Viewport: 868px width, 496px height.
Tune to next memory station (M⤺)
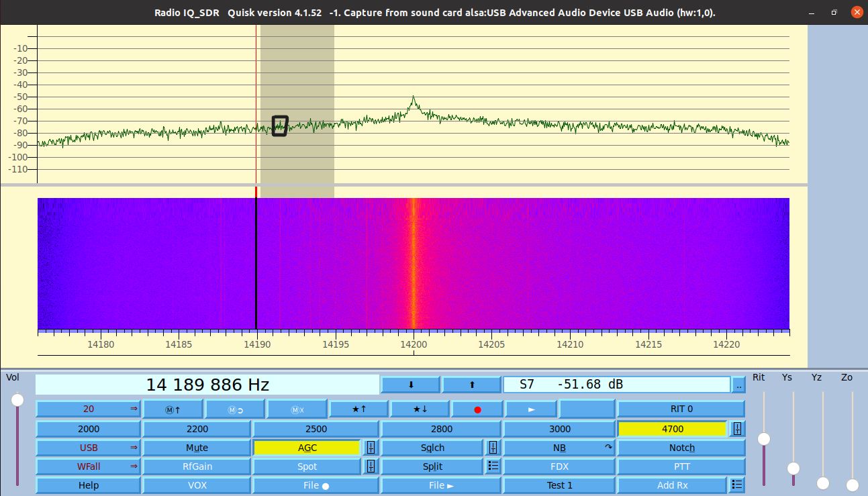(235, 408)
